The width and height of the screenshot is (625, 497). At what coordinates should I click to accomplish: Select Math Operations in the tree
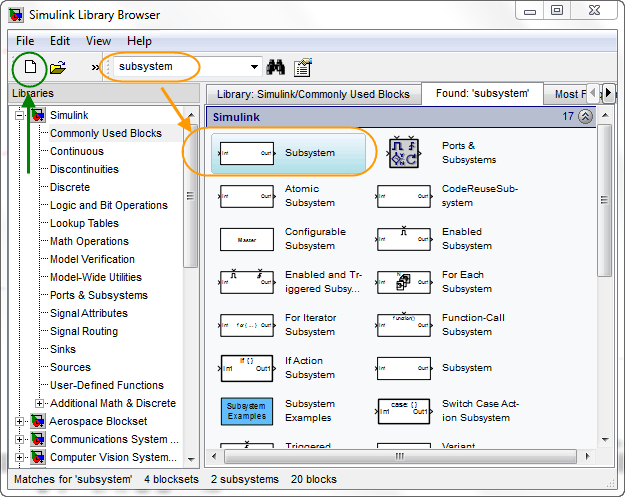[89, 241]
